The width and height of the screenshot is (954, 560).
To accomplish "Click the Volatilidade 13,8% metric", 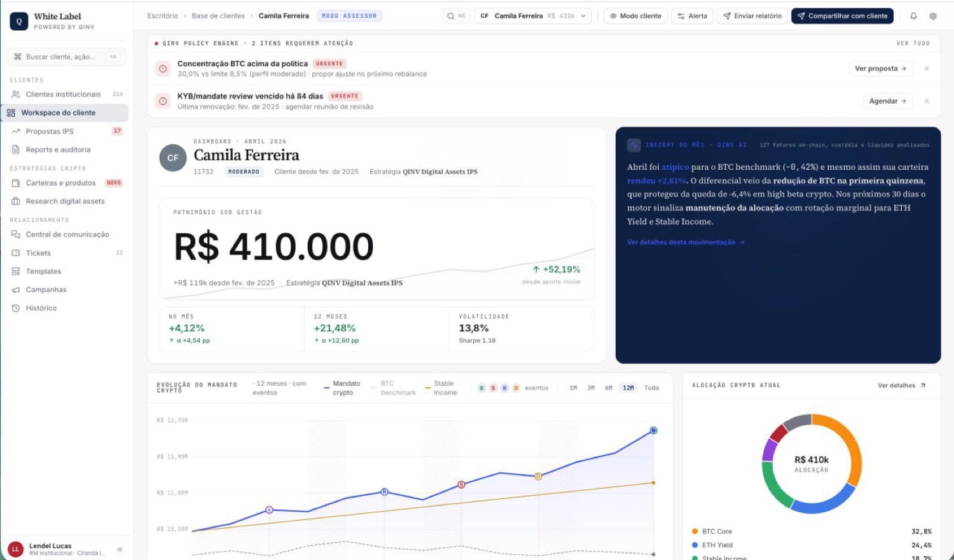I will 522,329.
